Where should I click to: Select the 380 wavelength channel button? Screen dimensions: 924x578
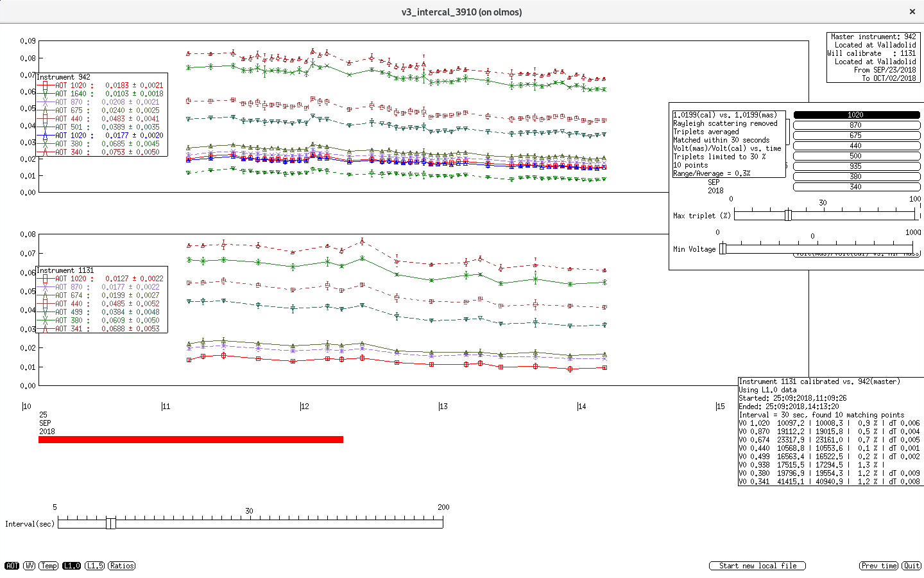point(857,177)
